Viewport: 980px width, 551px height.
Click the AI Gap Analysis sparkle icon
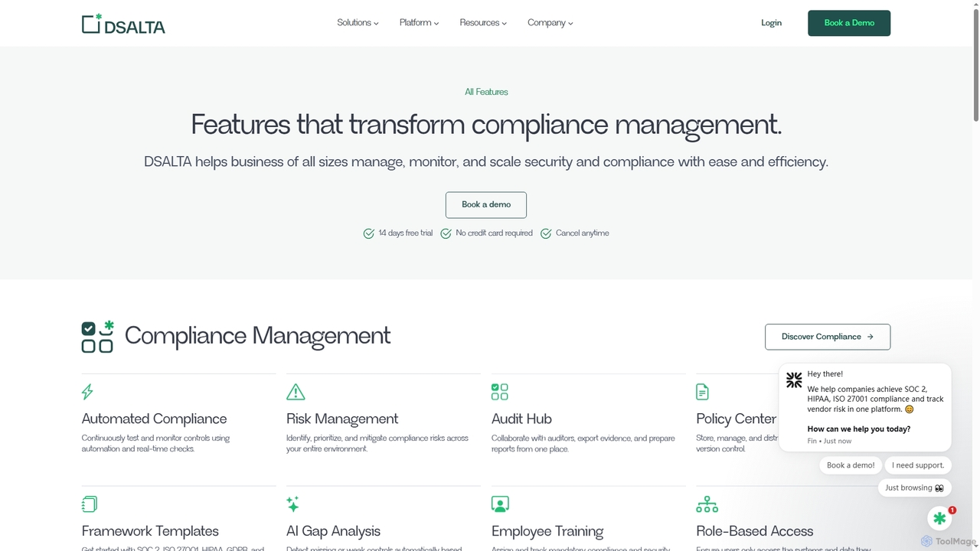coord(292,504)
